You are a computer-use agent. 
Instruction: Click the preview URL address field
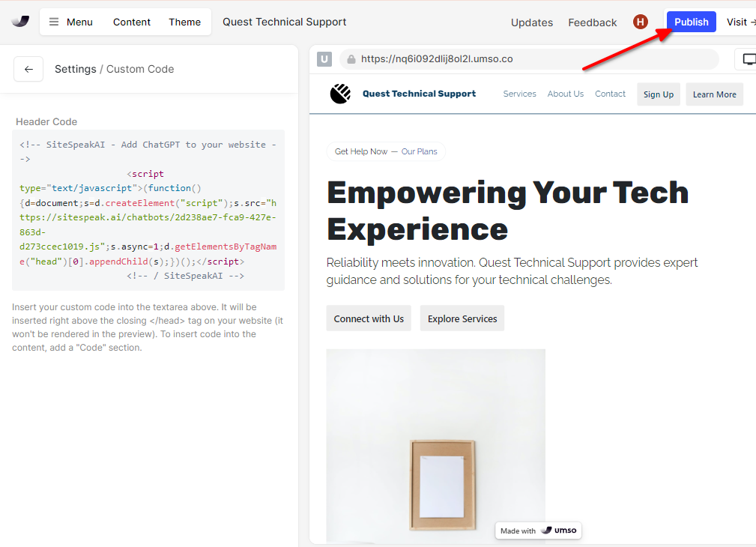(530, 59)
